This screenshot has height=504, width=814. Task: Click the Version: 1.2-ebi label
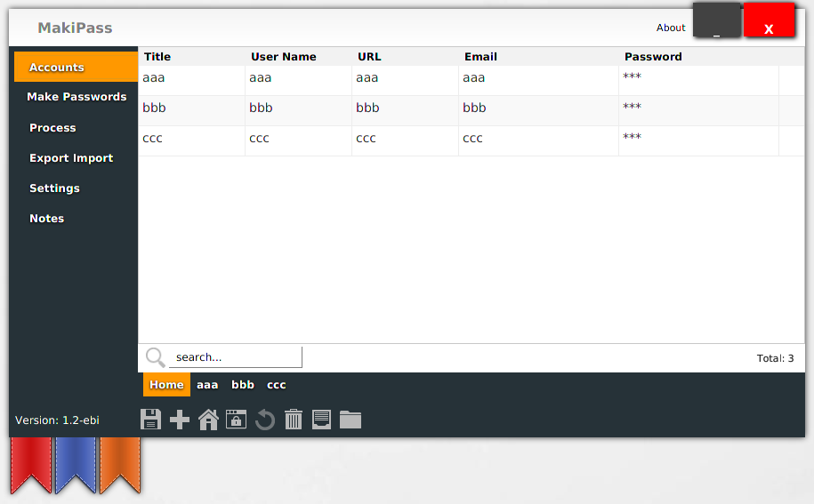[57, 420]
